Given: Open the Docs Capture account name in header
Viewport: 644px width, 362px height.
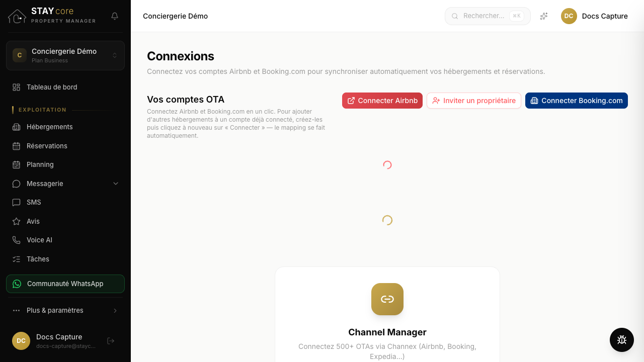Looking at the screenshot, I should click(605, 16).
